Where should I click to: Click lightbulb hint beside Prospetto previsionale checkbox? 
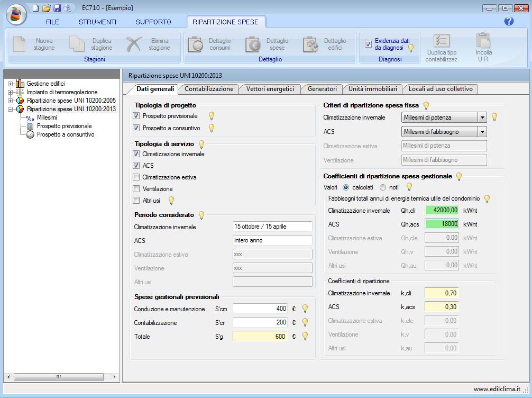pos(212,116)
